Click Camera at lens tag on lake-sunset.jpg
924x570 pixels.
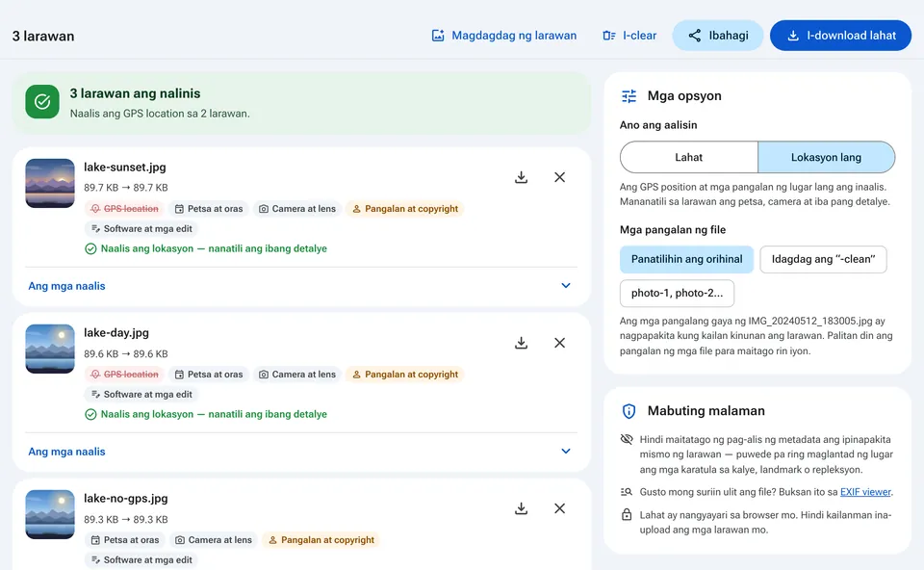297,209
